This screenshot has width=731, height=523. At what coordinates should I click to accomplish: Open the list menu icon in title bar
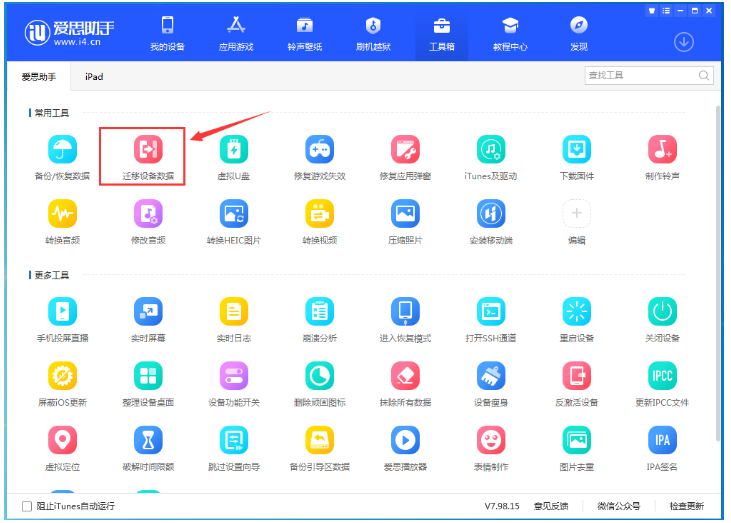tap(666, 10)
